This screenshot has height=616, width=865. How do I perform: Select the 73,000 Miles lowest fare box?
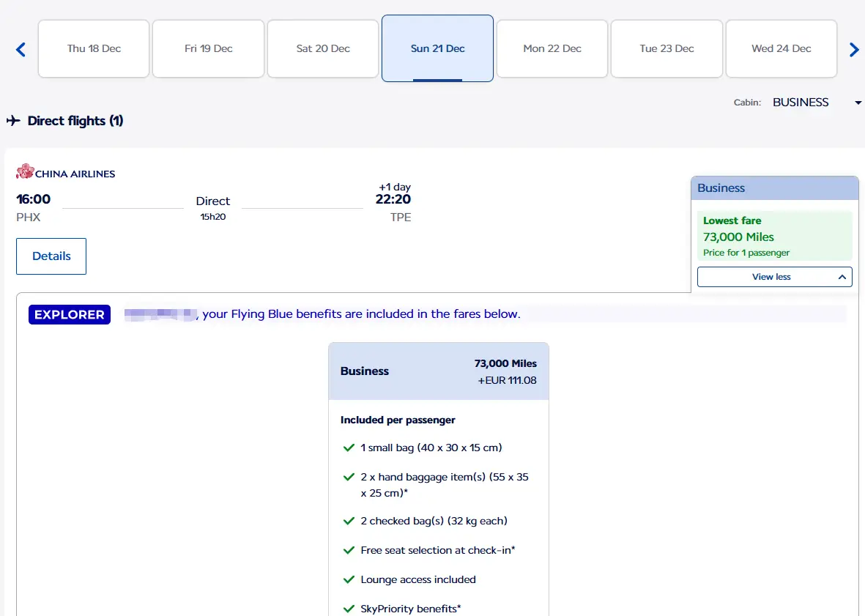774,236
